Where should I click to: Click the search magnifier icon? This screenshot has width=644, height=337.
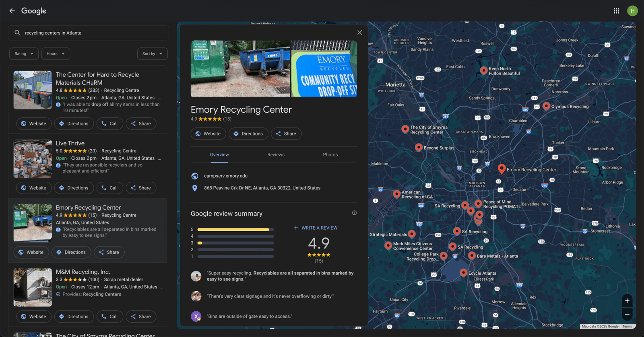17,33
